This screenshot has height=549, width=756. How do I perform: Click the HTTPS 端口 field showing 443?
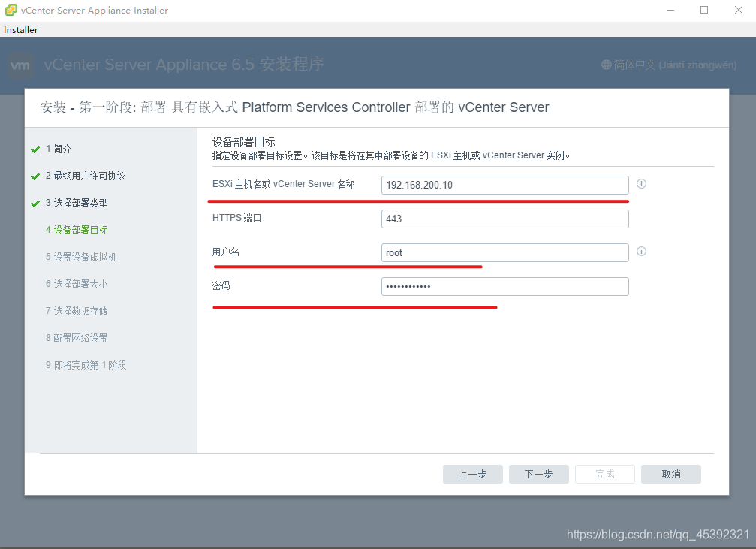[x=505, y=219]
